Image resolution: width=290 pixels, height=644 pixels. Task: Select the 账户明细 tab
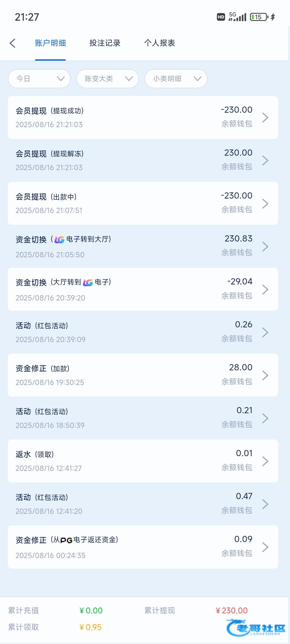point(50,43)
